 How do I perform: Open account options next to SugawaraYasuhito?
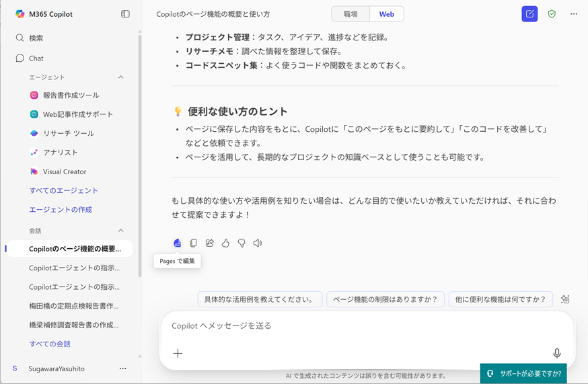[122, 369]
